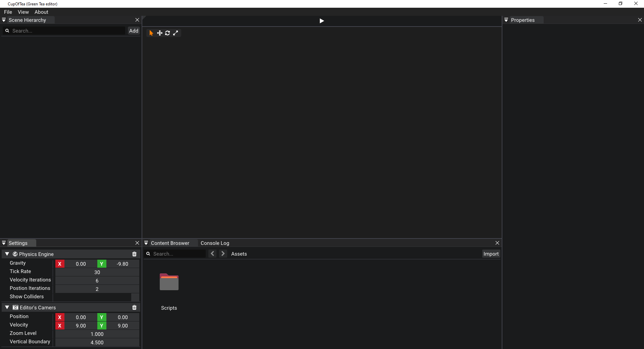The width and height of the screenshot is (644, 349).
Task: Click the Zoom Level value slider
Action: (x=97, y=334)
